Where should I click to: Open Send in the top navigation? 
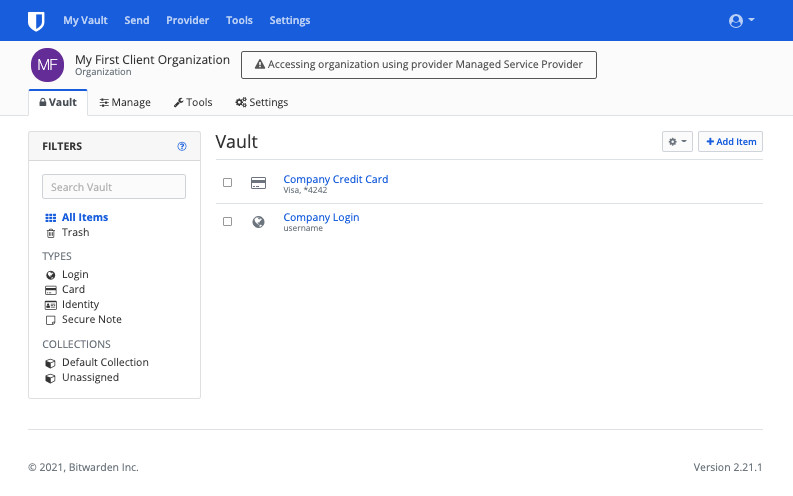[x=138, y=20]
